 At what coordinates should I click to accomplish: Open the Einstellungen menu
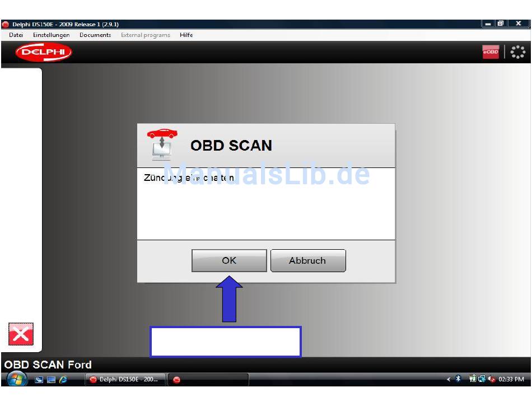[x=51, y=35]
